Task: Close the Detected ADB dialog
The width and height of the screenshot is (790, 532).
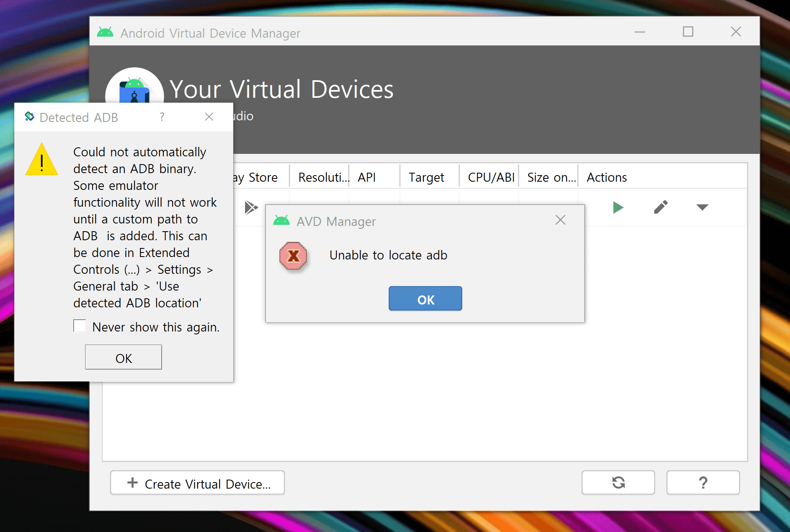Action: coord(209,117)
